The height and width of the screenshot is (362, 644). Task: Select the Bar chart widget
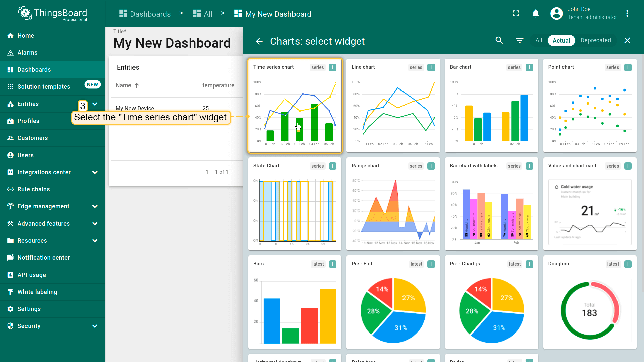point(491,105)
